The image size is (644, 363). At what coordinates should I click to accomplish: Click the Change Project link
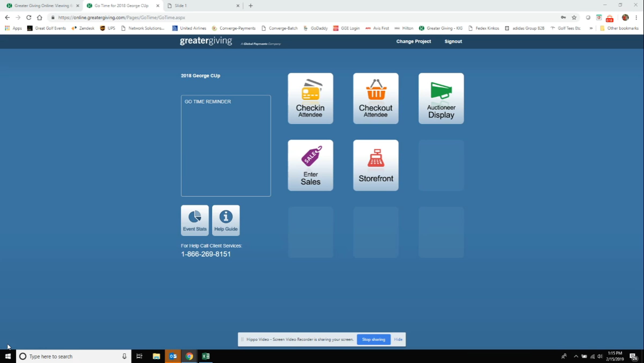pyautogui.click(x=414, y=41)
